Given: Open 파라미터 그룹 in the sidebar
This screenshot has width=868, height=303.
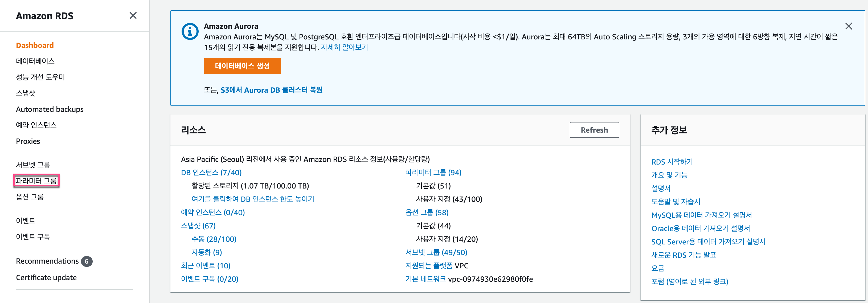Looking at the screenshot, I should point(36,181).
